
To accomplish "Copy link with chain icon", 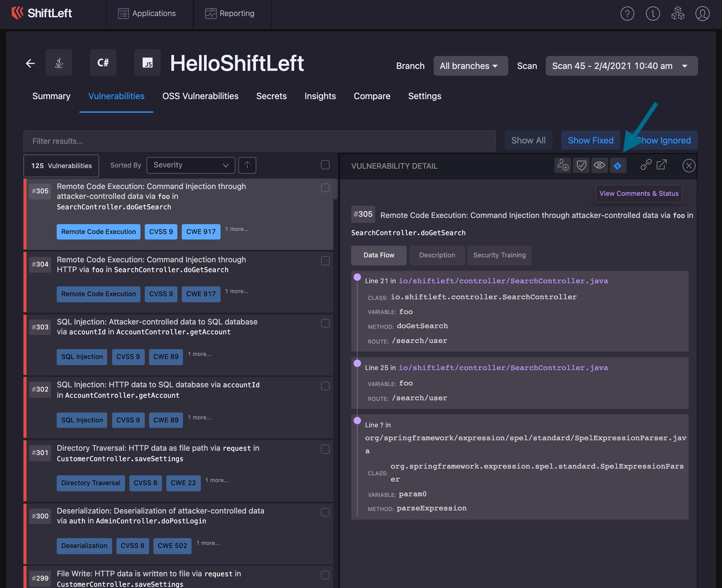I will coord(646,165).
